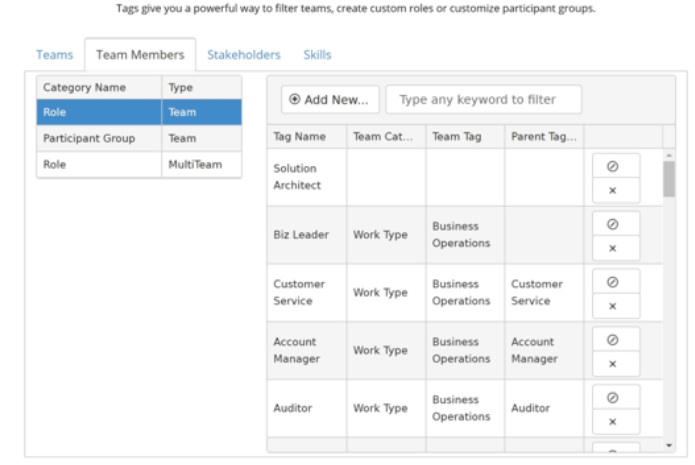Screen dimensions: 695x465
Task: Remove the Biz Leader tag row
Action: point(616,248)
